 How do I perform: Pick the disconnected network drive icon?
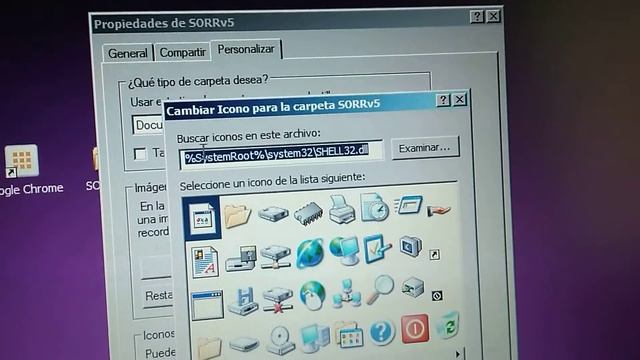click(x=278, y=300)
